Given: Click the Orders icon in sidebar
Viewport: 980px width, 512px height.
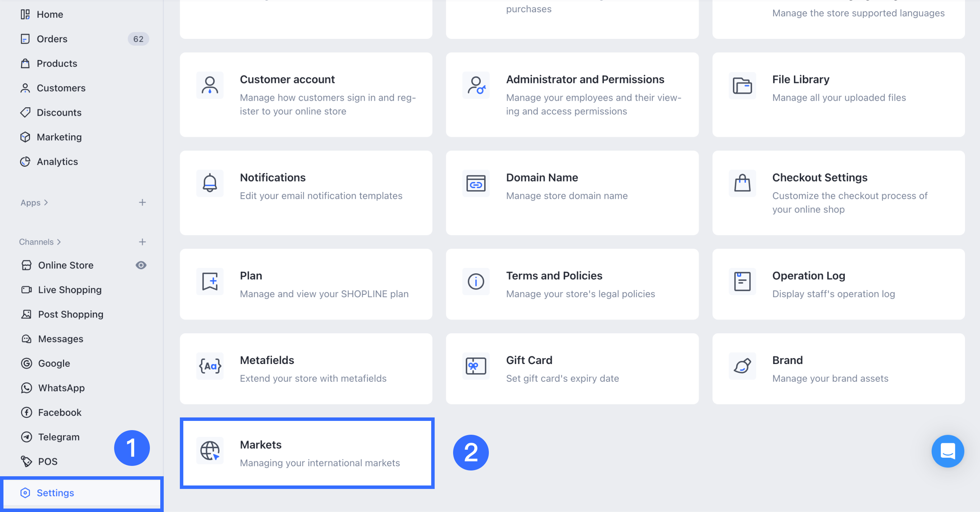Looking at the screenshot, I should (25, 39).
